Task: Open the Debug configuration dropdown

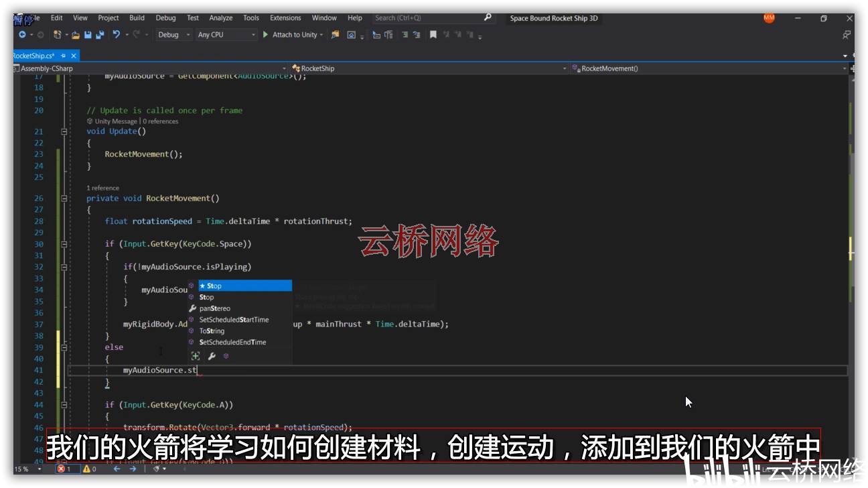Action: coord(174,35)
